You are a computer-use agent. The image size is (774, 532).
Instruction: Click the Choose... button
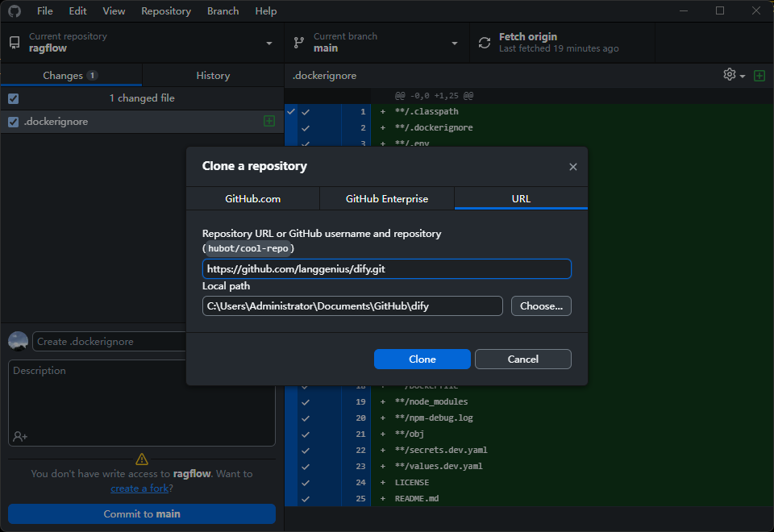click(541, 306)
